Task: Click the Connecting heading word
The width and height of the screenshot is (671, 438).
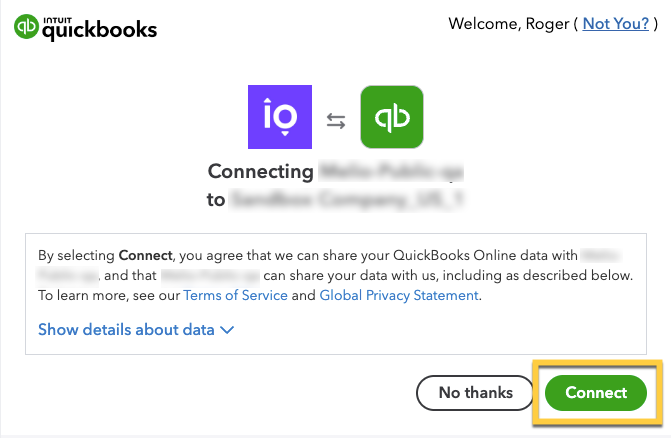Action: pyautogui.click(x=259, y=172)
